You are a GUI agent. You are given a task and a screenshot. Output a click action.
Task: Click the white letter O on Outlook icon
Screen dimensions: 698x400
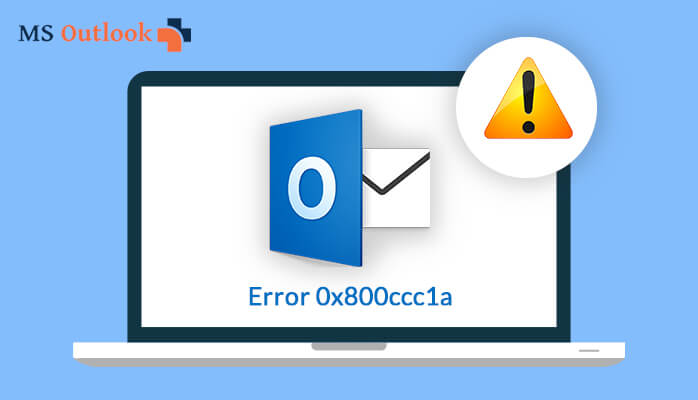pos(312,188)
